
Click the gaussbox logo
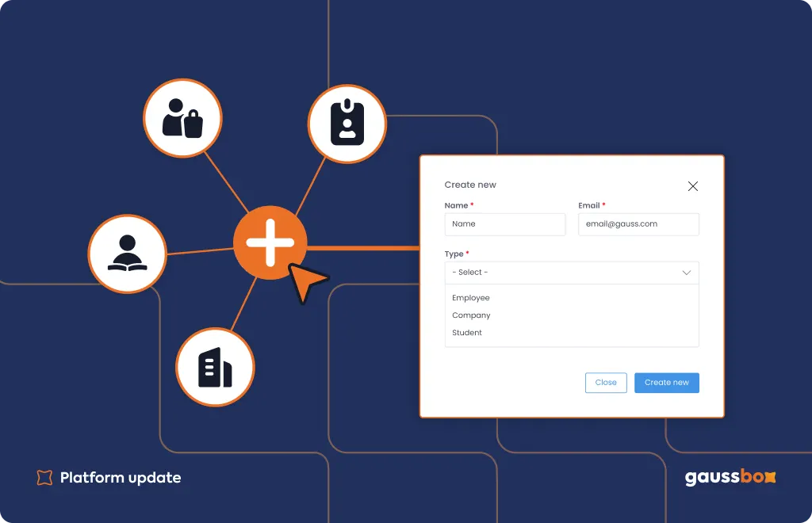730,477
